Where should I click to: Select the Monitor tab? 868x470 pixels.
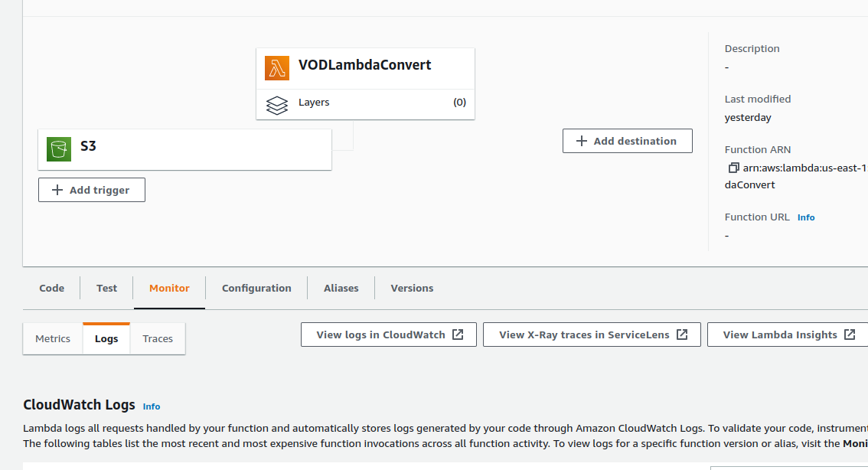pyautogui.click(x=169, y=289)
